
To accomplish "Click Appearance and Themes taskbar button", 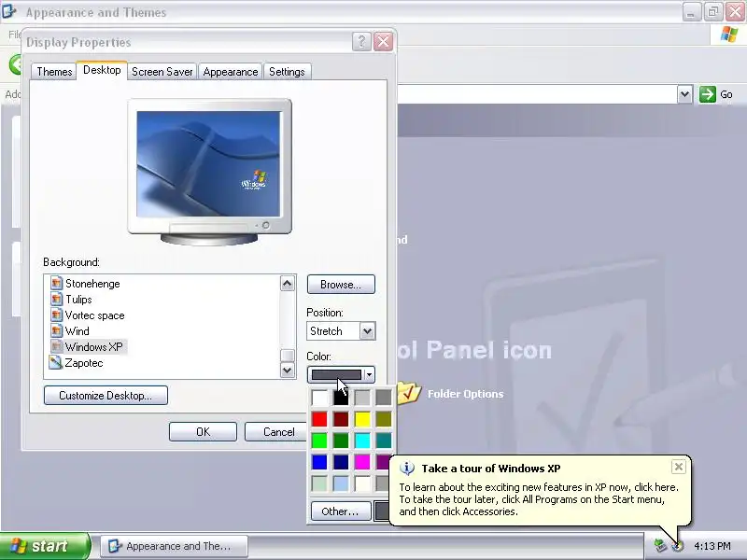I will pyautogui.click(x=174, y=546).
